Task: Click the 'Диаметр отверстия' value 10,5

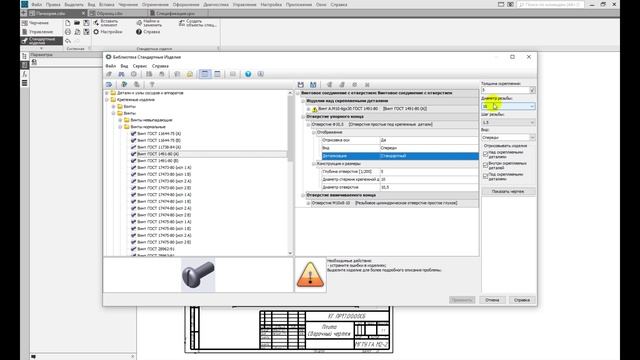Action: tap(429, 187)
